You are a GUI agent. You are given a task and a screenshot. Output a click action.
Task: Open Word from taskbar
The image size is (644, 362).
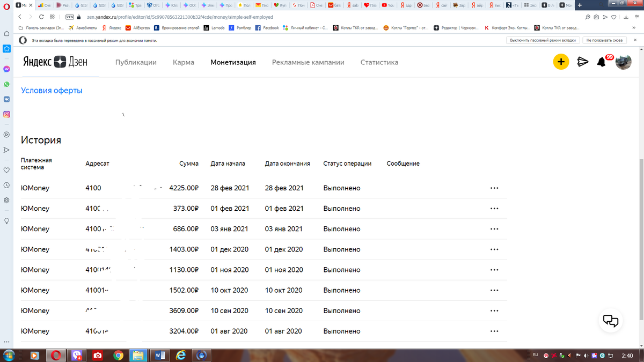(159, 355)
